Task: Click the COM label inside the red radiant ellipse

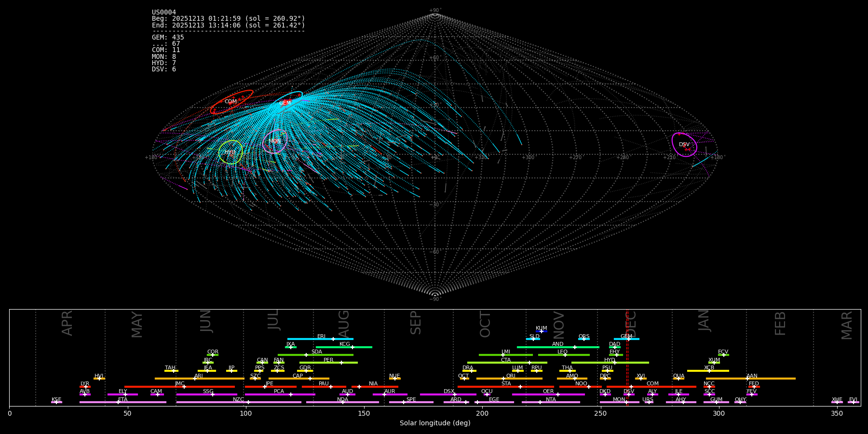Action: point(231,102)
